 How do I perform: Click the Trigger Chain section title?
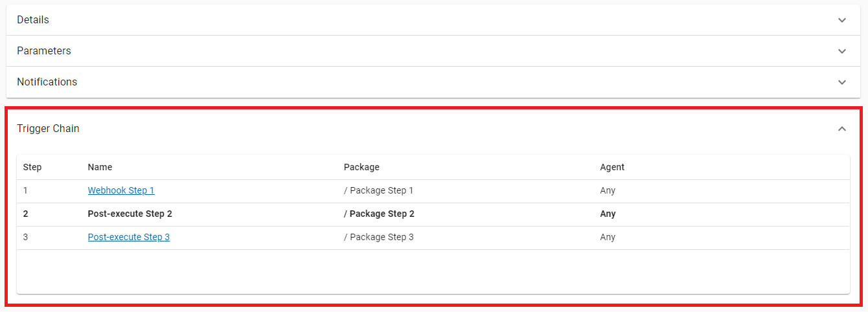coord(49,129)
